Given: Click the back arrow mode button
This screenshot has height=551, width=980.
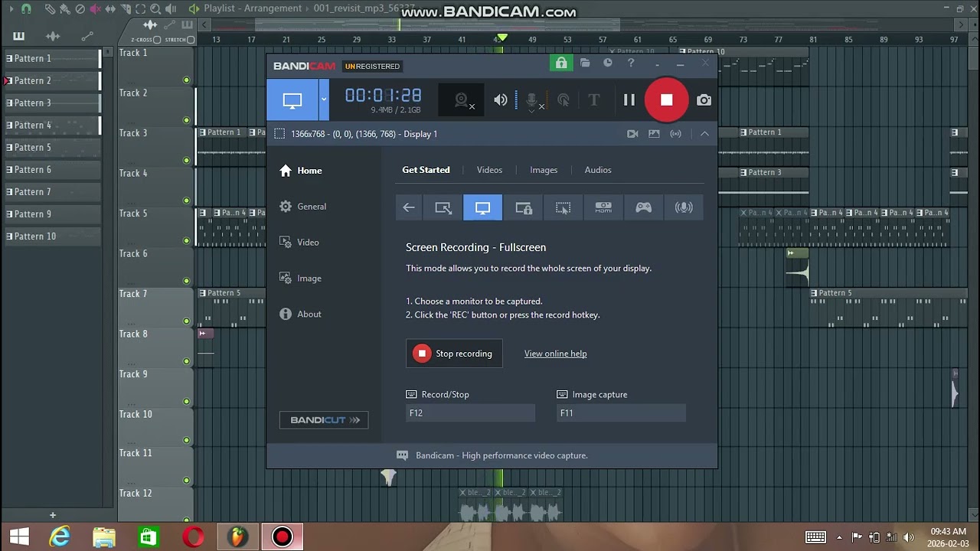Looking at the screenshot, I should (409, 207).
